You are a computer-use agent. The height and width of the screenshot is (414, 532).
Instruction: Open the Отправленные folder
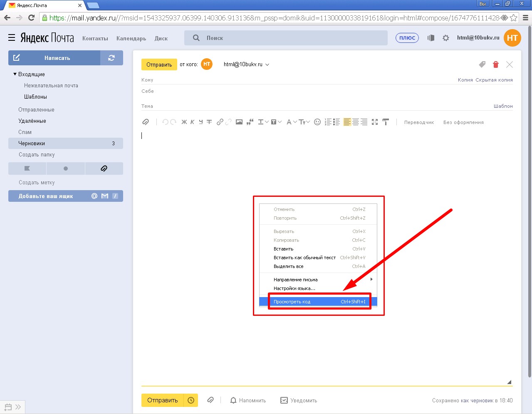pyautogui.click(x=36, y=109)
